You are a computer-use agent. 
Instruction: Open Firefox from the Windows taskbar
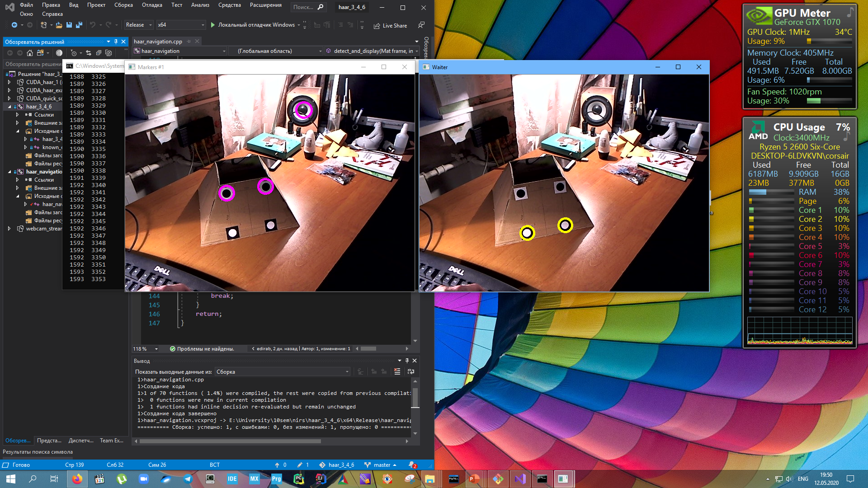pos(77,479)
